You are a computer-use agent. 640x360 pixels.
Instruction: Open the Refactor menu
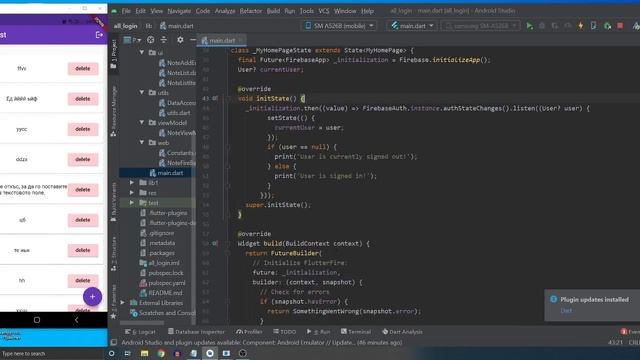click(251, 11)
